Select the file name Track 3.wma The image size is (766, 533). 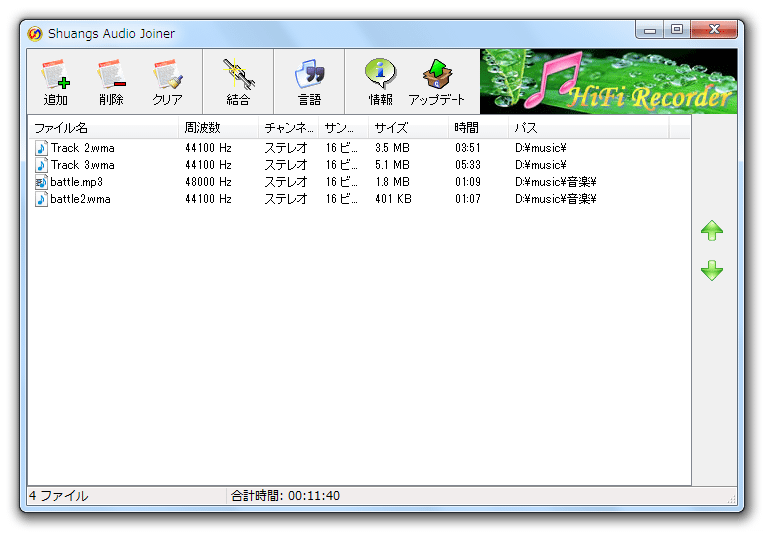point(83,165)
